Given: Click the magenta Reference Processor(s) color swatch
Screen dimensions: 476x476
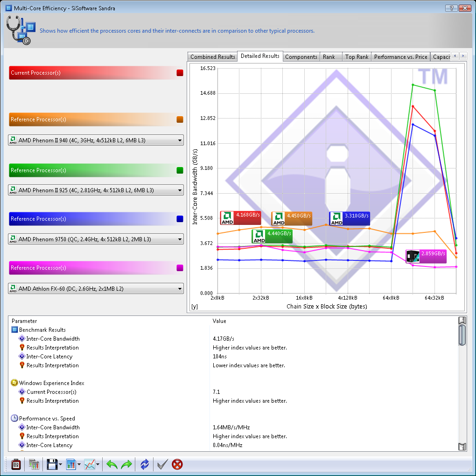Looking at the screenshot, I should coord(180,268).
